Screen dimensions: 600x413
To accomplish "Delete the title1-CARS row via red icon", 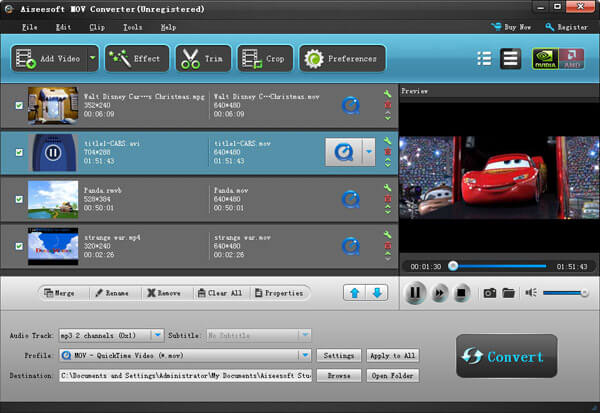I will 388,152.
